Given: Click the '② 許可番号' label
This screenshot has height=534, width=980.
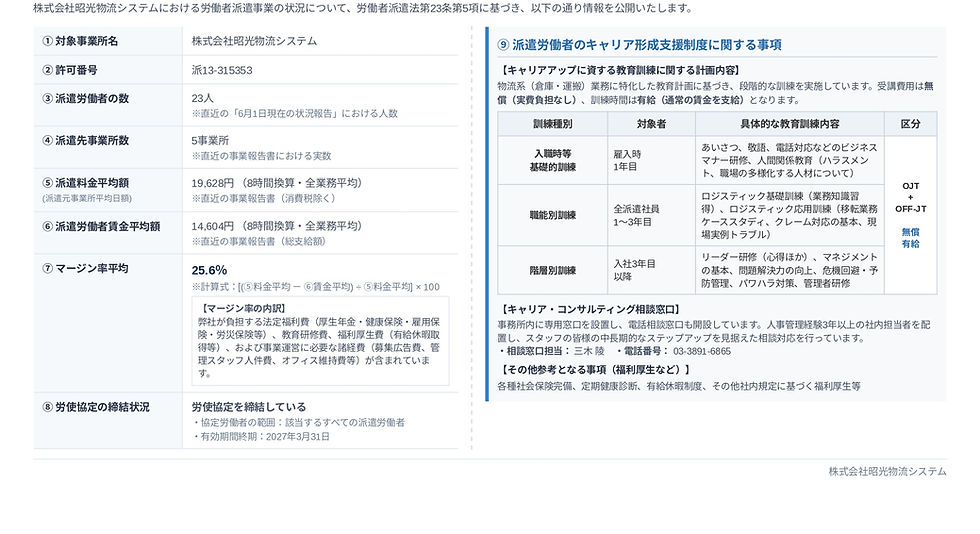Looking at the screenshot, I should pyautogui.click(x=69, y=70).
